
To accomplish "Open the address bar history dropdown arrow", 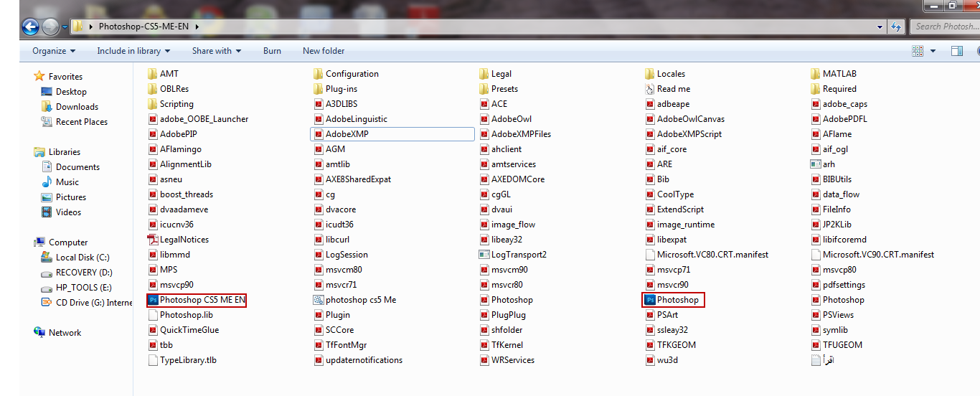I will click(880, 27).
